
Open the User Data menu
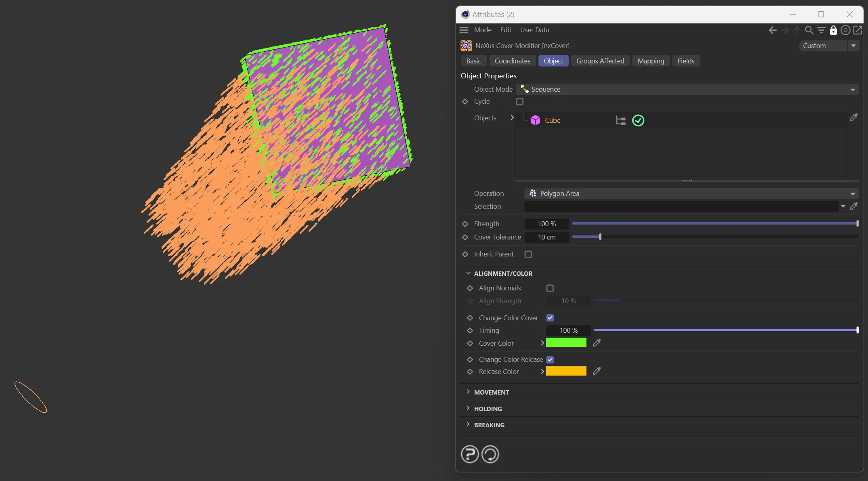pos(534,30)
